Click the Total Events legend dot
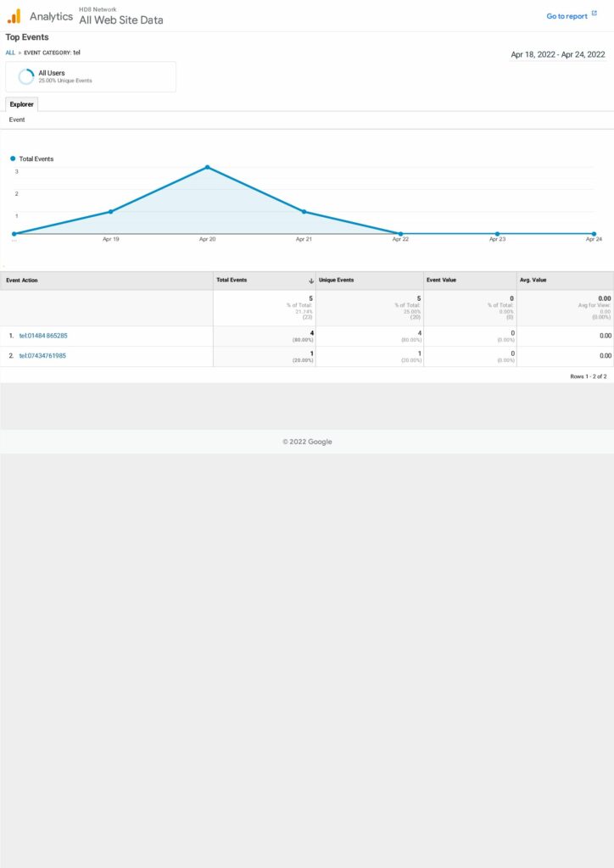614x868 pixels. coord(13,159)
